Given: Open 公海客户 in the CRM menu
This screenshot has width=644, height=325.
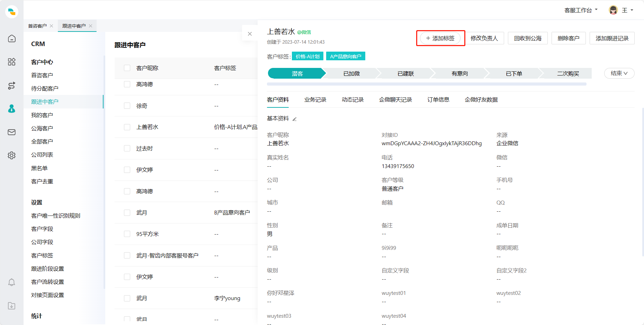Looking at the screenshot, I should (x=42, y=128).
